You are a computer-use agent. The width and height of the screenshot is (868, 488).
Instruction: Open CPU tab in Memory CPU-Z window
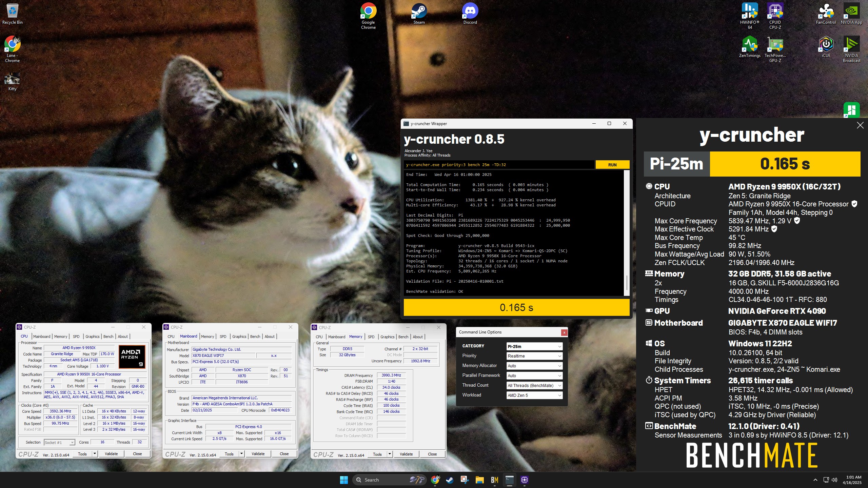319,337
